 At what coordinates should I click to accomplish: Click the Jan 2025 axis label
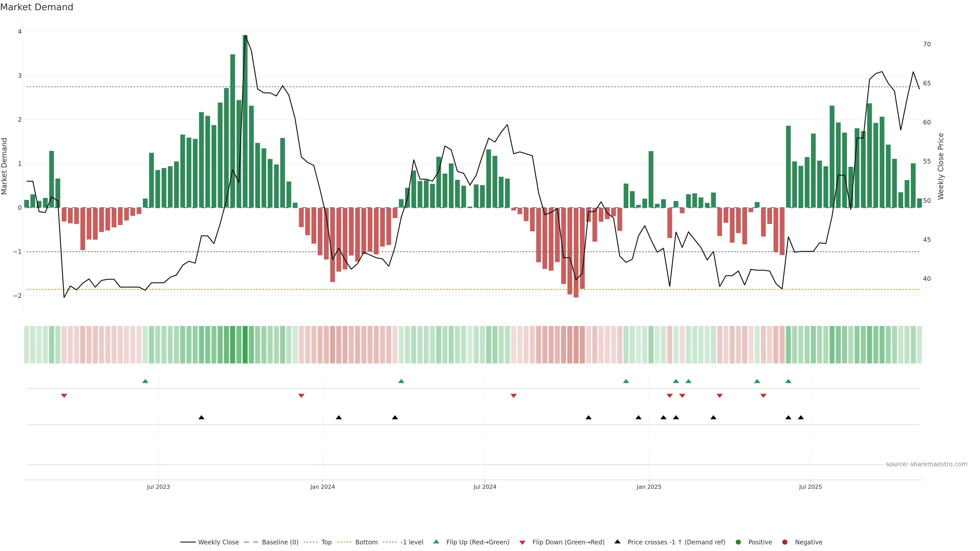click(649, 487)
